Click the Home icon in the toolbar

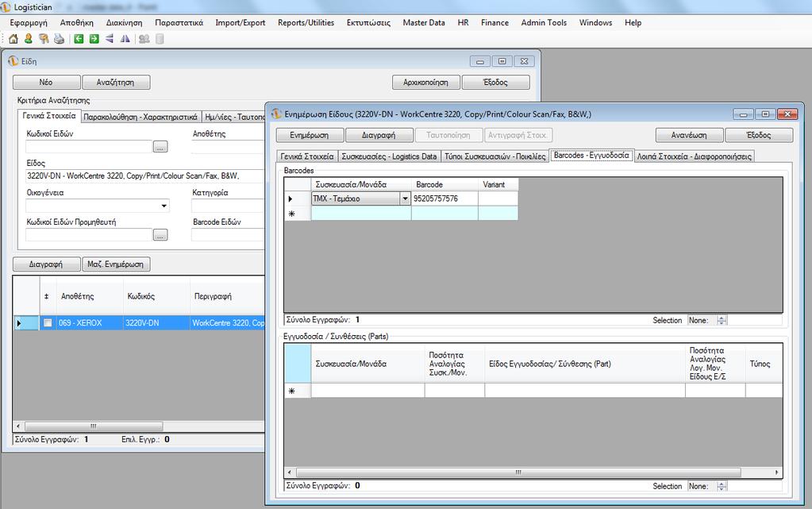click(x=13, y=39)
